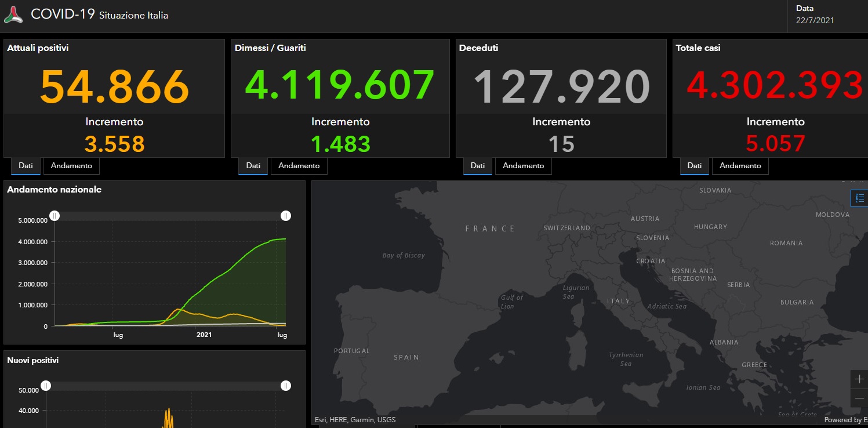Click right range handle of Nuovi positivi chart
Screen dimensions: 868x428
pos(286,386)
